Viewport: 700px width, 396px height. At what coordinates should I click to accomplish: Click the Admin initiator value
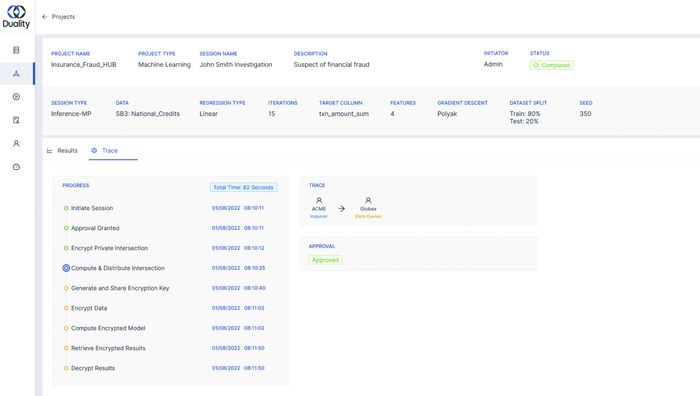(493, 64)
